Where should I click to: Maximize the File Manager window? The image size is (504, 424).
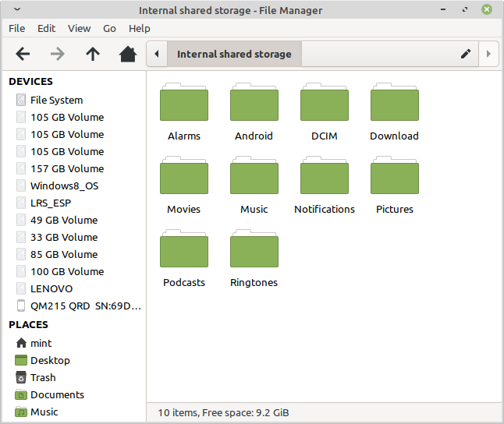tap(465, 9)
